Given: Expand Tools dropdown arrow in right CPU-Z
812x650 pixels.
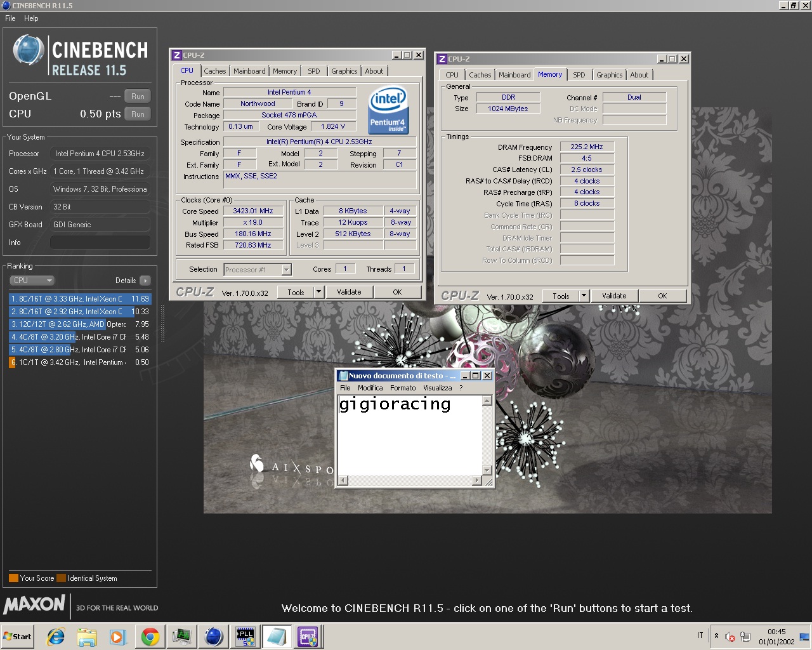Looking at the screenshot, I should [x=584, y=296].
